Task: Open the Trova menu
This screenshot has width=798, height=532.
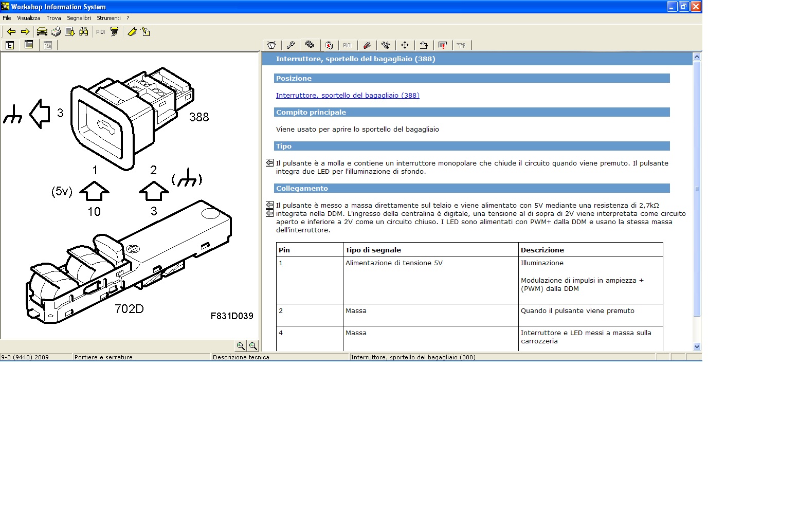Action: click(53, 18)
